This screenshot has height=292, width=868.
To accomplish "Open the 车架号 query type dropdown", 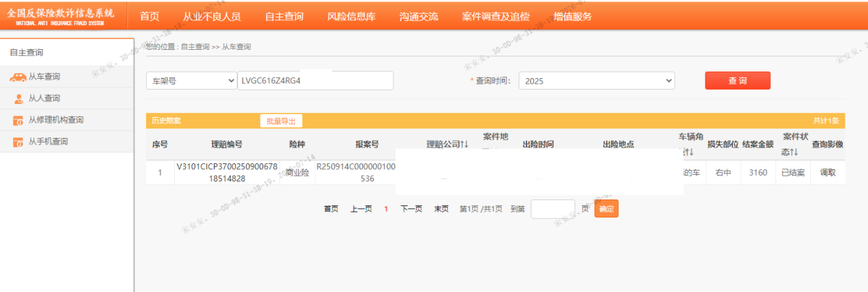I will coord(192,81).
